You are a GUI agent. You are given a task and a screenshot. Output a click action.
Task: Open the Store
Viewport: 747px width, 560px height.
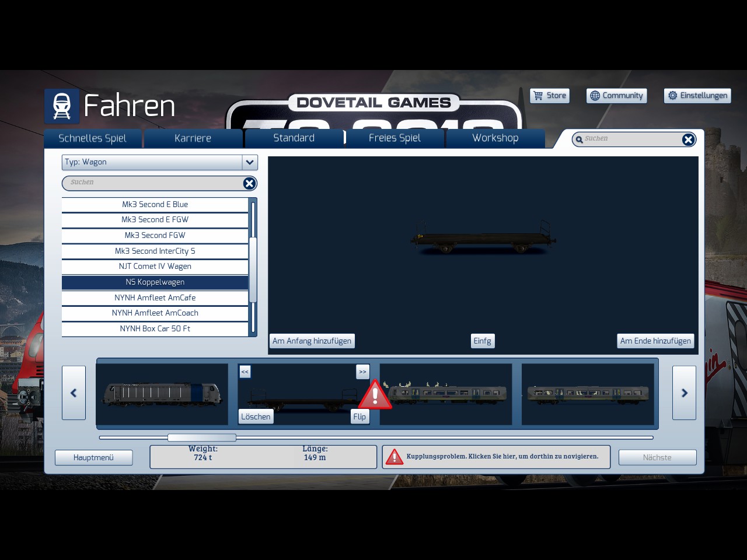pyautogui.click(x=550, y=96)
